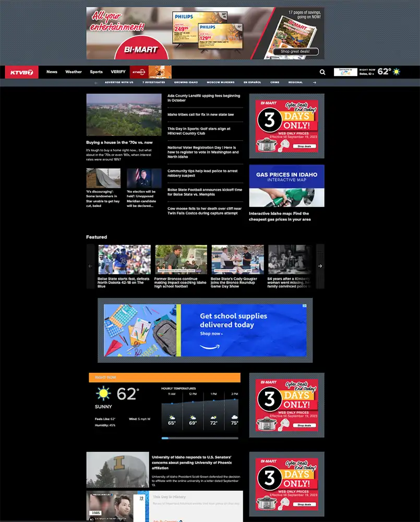Click 84 years after Kimberly woman thumbnail
The width and height of the screenshot is (420, 522).
point(290,259)
